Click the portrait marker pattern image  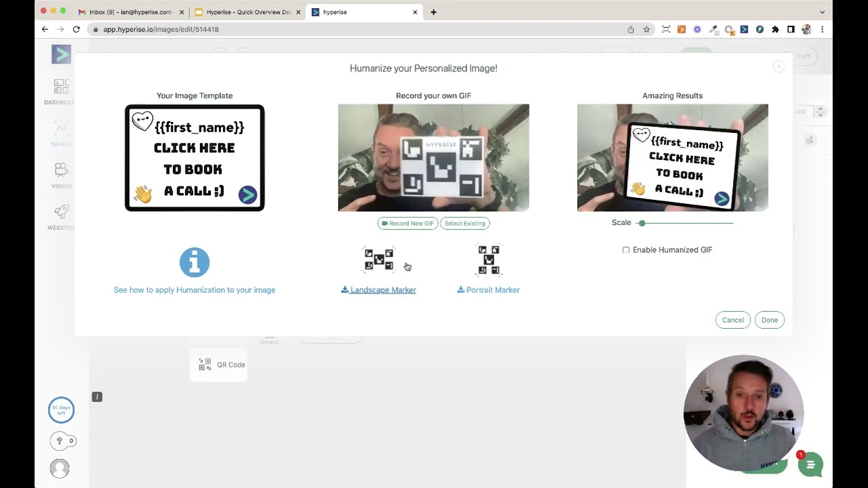coord(489,260)
